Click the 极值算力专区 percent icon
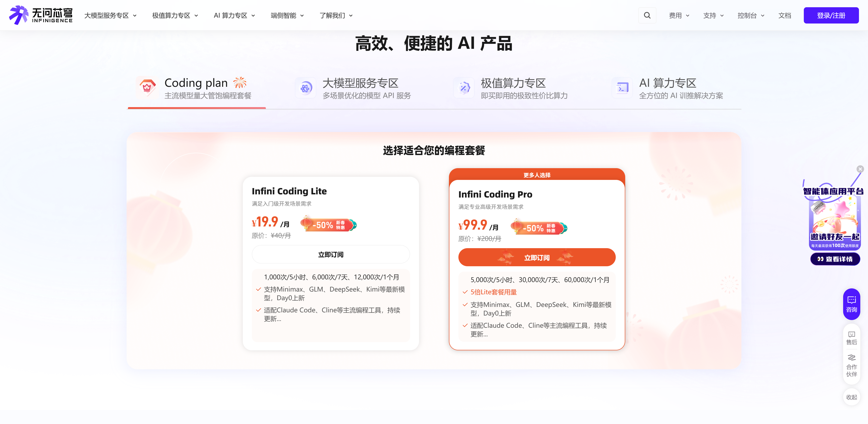Image resolution: width=868 pixels, height=424 pixels. [x=464, y=88]
